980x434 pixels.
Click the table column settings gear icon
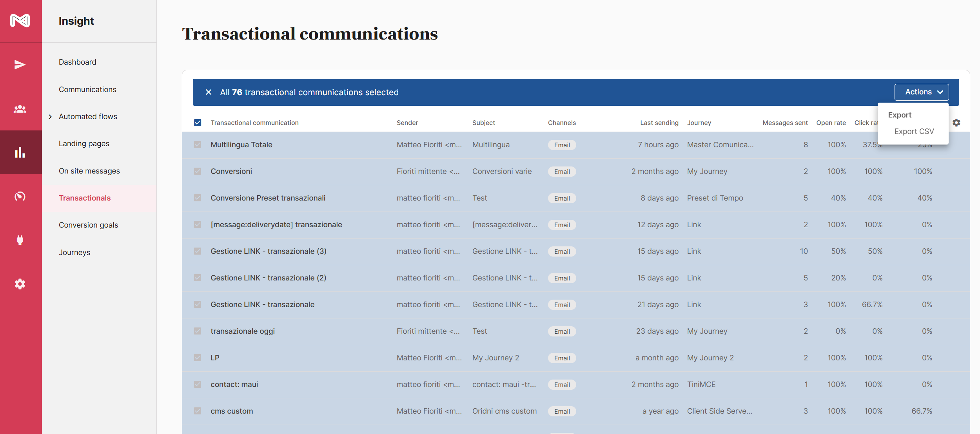pos(956,123)
